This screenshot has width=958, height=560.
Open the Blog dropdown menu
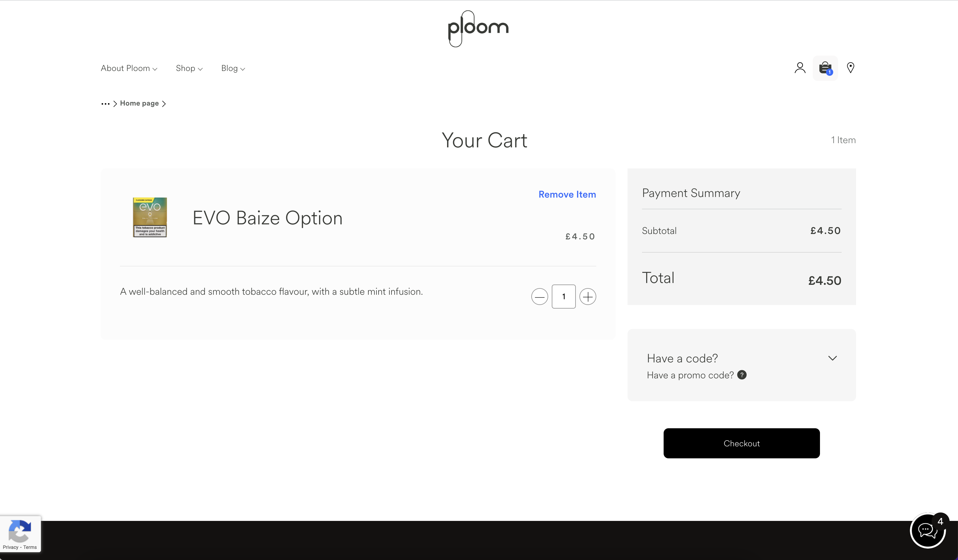233,69
